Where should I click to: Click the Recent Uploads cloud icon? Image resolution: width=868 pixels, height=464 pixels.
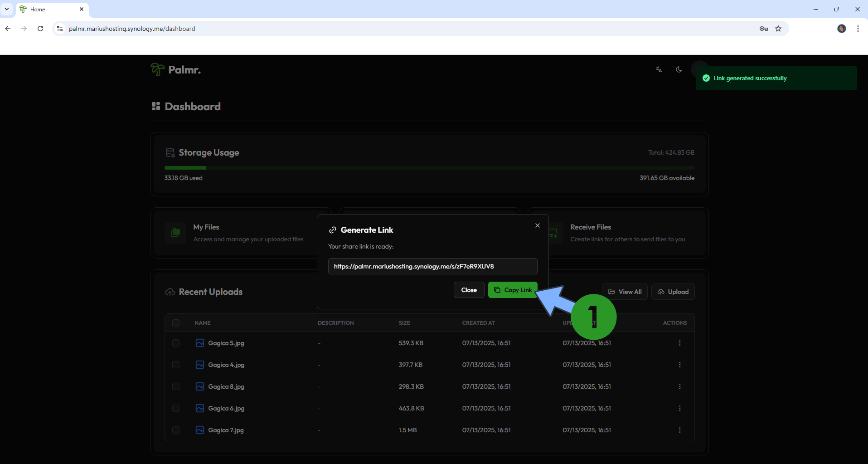point(170,292)
